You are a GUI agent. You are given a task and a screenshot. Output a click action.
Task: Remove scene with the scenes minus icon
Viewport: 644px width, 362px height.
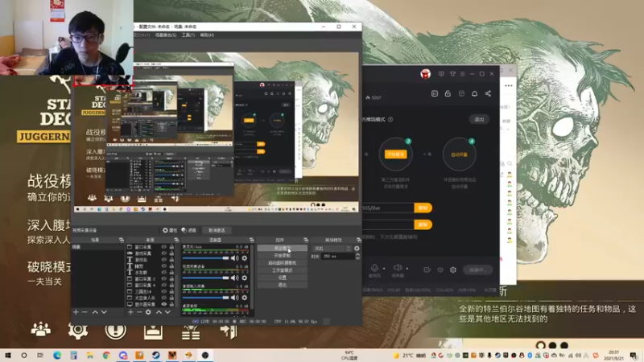point(85,312)
